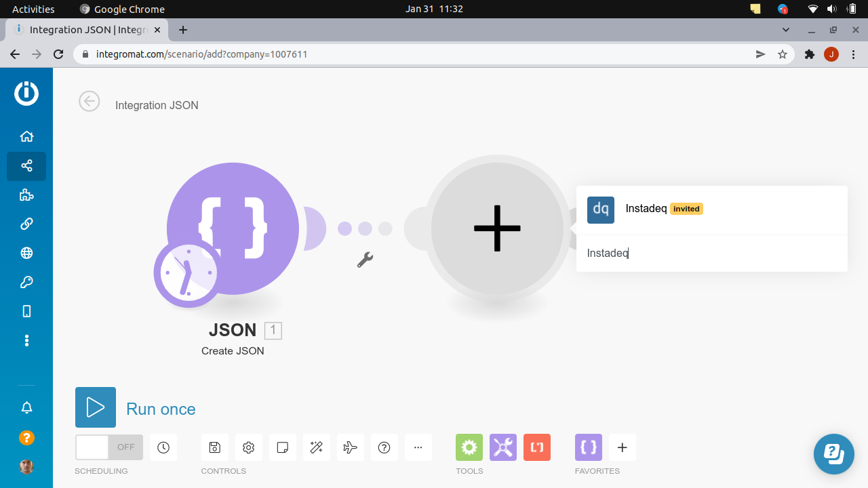Open Scenarios share icon in sidebar

(x=26, y=166)
